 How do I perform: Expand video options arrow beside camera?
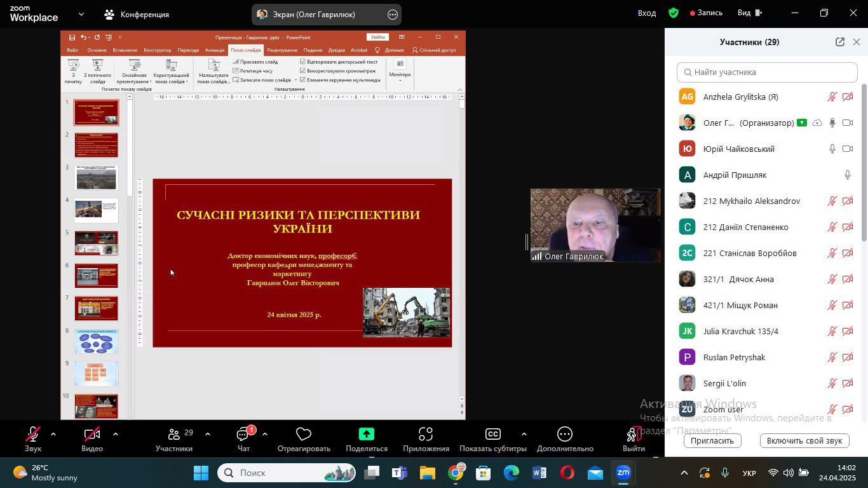coord(115,434)
